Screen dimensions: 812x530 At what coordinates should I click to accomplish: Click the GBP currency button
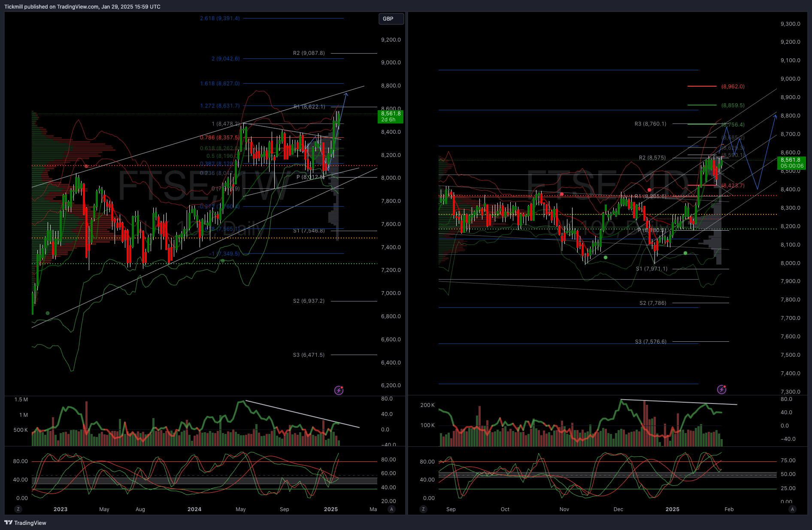391,19
